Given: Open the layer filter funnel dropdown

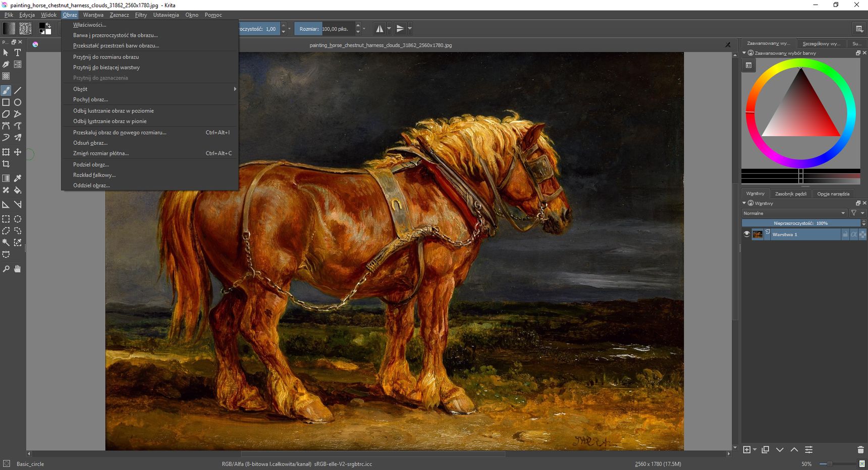Looking at the screenshot, I should 857,213.
